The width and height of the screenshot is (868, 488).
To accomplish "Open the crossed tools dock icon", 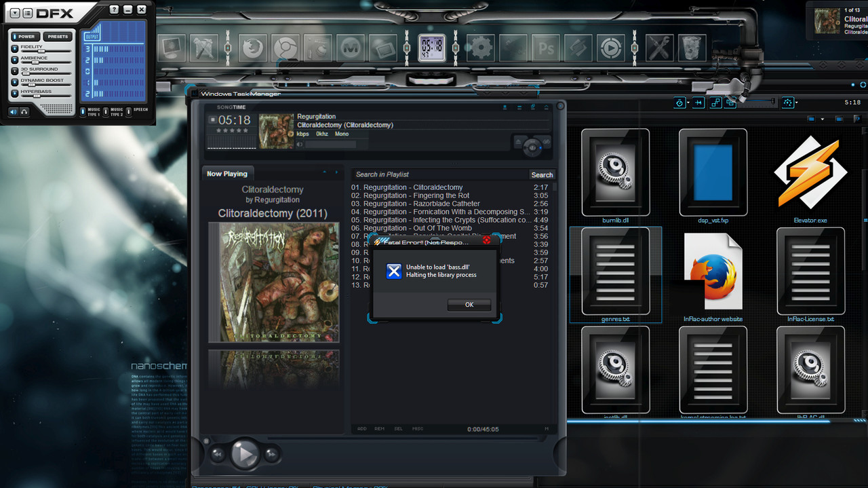I will (658, 48).
